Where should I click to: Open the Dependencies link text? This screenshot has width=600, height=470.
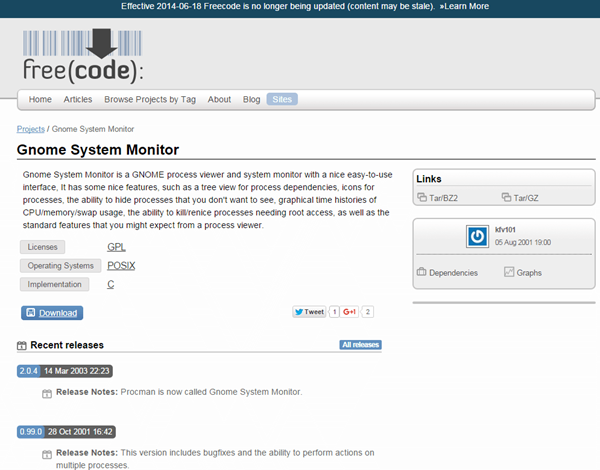click(453, 273)
